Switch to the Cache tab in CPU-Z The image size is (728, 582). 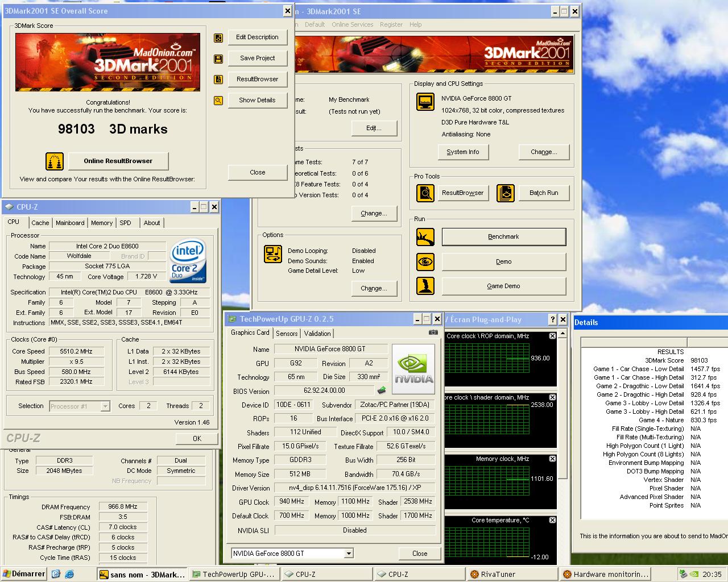pos(40,223)
